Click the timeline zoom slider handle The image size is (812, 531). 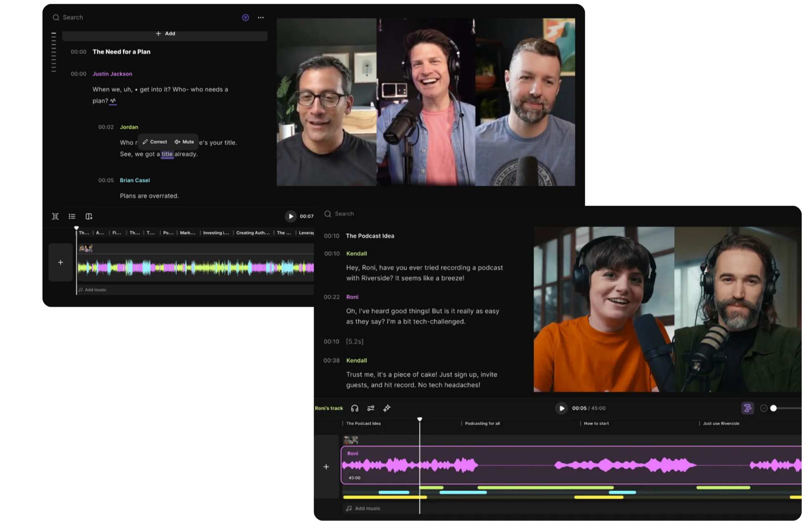click(x=774, y=408)
